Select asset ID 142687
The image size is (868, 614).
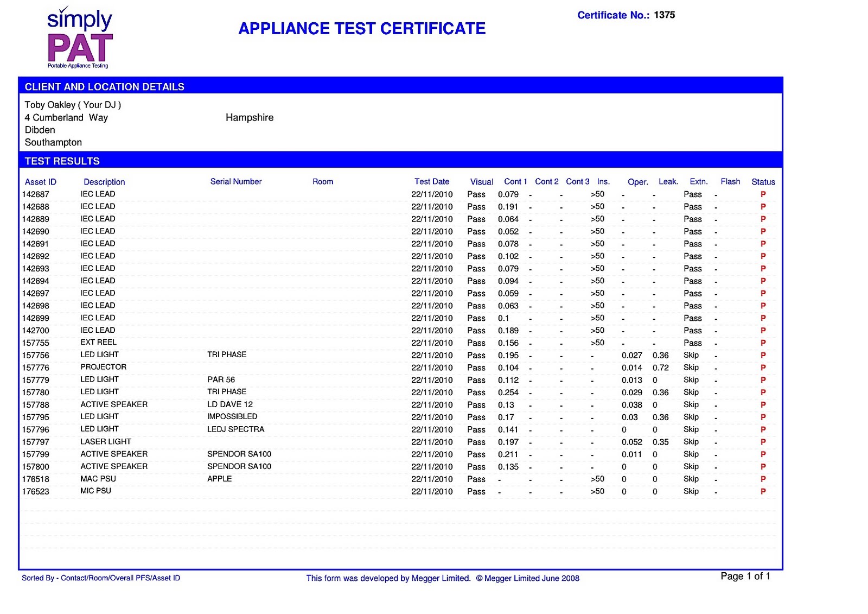point(36,194)
